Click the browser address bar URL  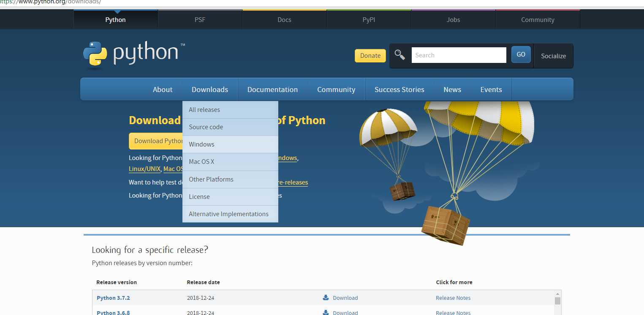(51, 2)
